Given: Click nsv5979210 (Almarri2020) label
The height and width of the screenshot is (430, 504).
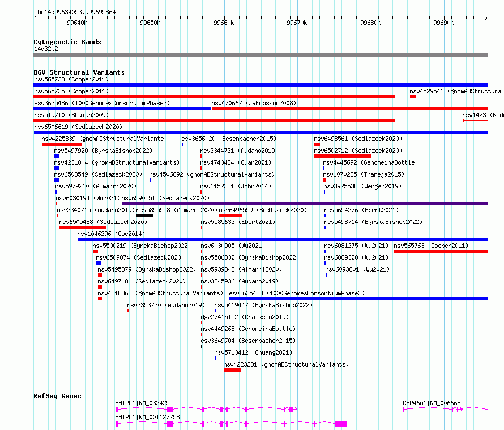Looking at the screenshot, I should [x=96, y=186].
